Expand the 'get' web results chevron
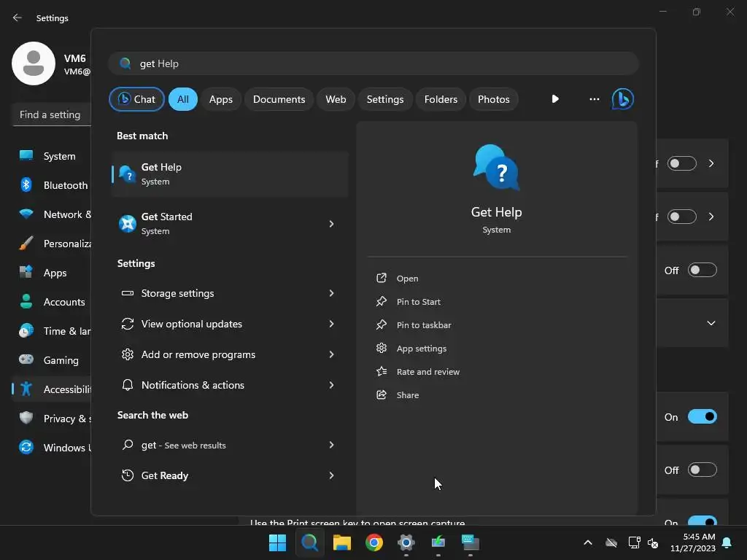 pos(332,445)
